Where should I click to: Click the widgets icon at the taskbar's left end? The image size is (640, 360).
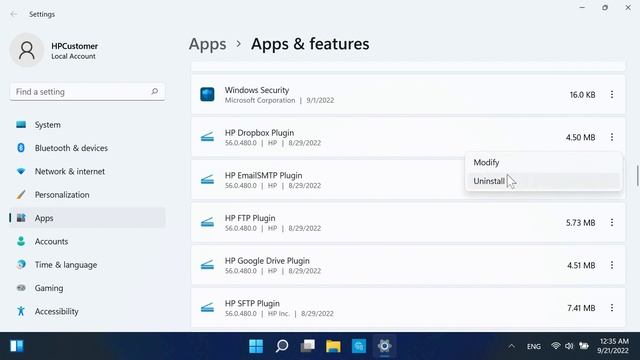[x=17, y=346]
